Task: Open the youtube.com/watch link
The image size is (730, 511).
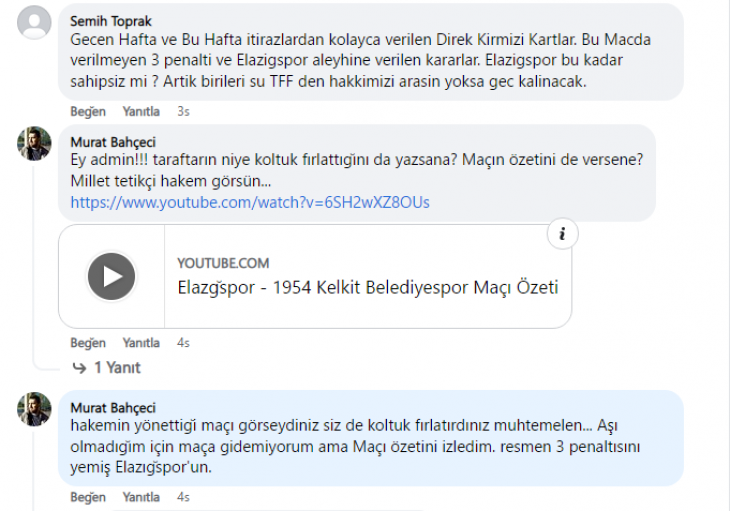Action: [x=250, y=202]
